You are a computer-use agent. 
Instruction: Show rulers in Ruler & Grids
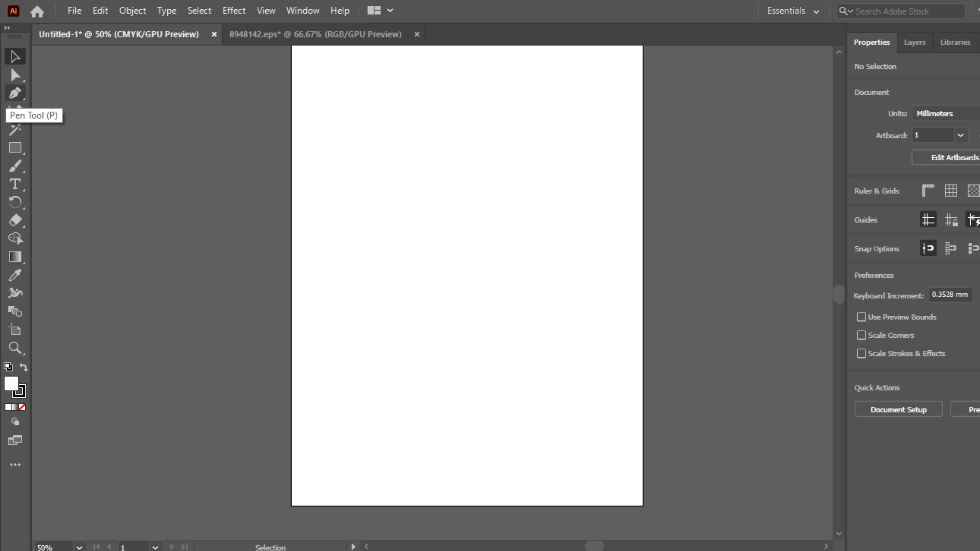(x=928, y=191)
